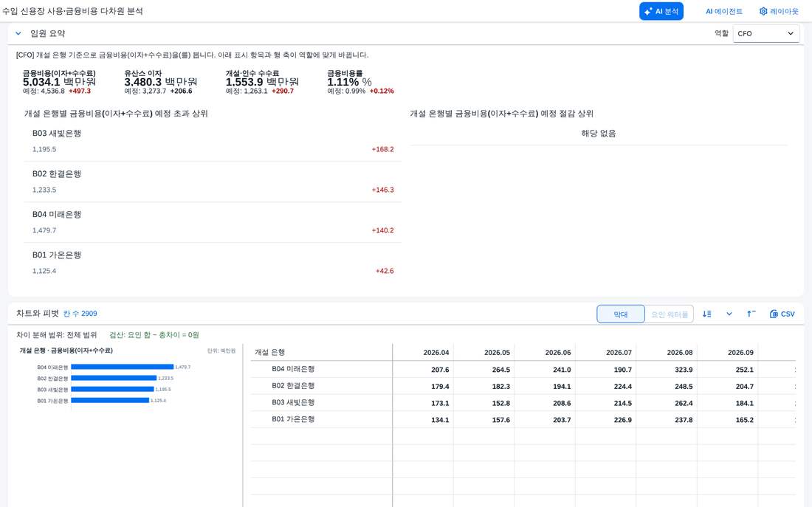Click the 해당 없음 text
This screenshot has width=812, height=507.
coord(598,133)
